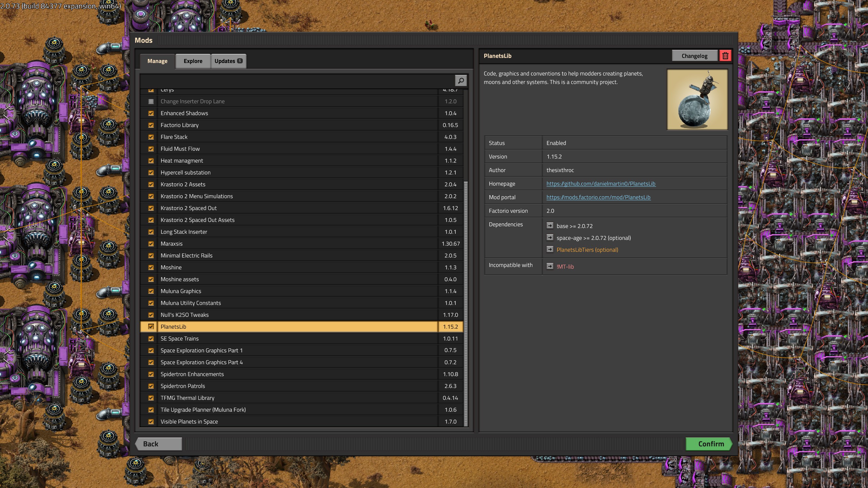Viewport: 868px width, 488px height.
Task: Click the green Confirm button
Action: click(x=710, y=444)
